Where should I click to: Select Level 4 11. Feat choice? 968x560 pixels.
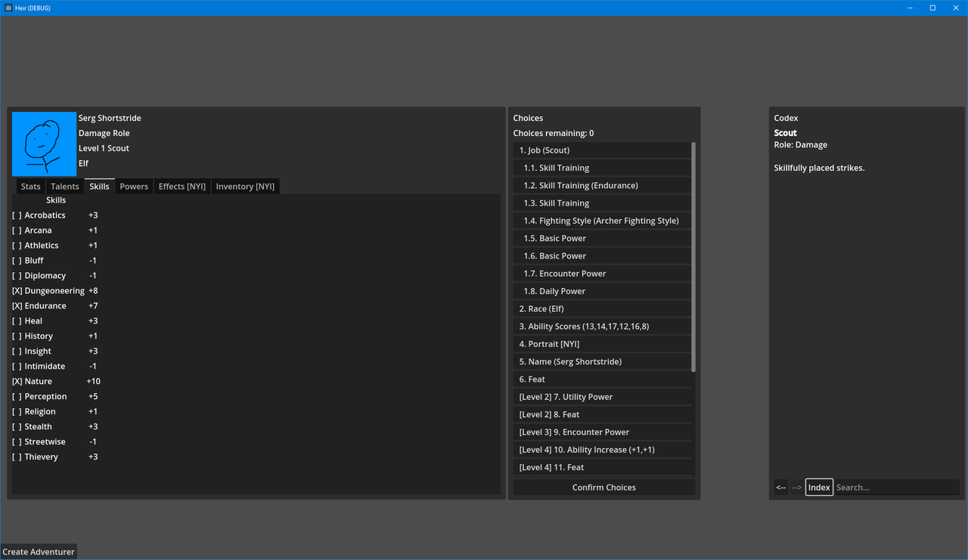(602, 468)
